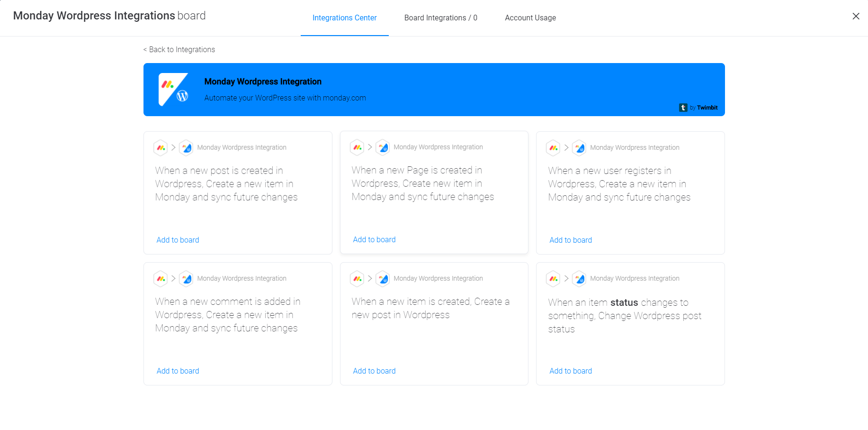This screenshot has width=868, height=430.
Task: Click Wordpress integration icon on user registers card
Action: 579,148
